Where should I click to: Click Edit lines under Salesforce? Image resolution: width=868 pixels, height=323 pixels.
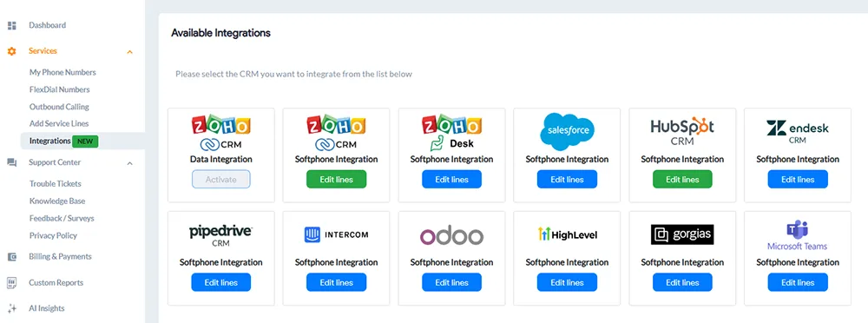coord(567,180)
